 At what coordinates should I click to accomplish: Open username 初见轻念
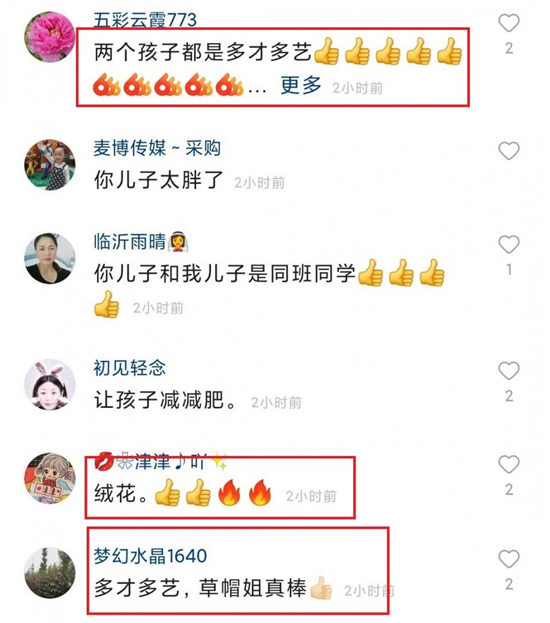(130, 368)
